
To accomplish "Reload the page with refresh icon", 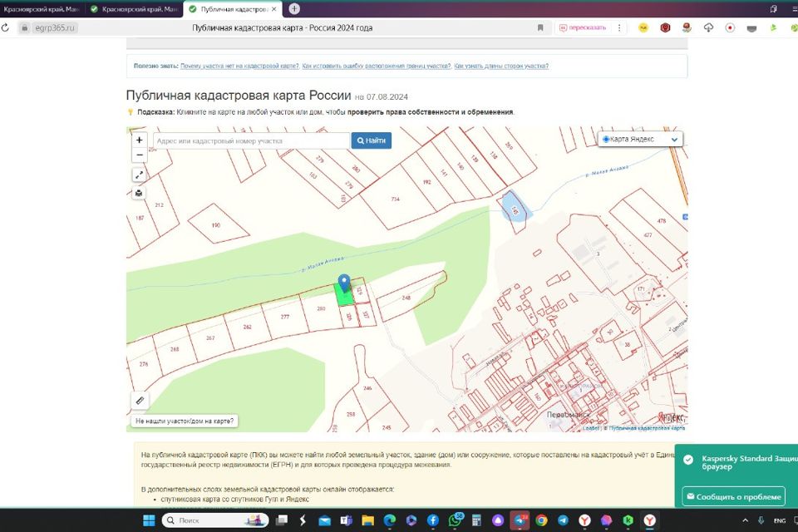I will click(x=6, y=27).
